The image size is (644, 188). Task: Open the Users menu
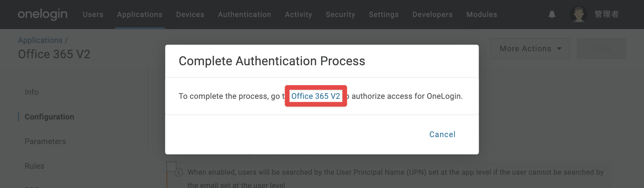tap(93, 14)
